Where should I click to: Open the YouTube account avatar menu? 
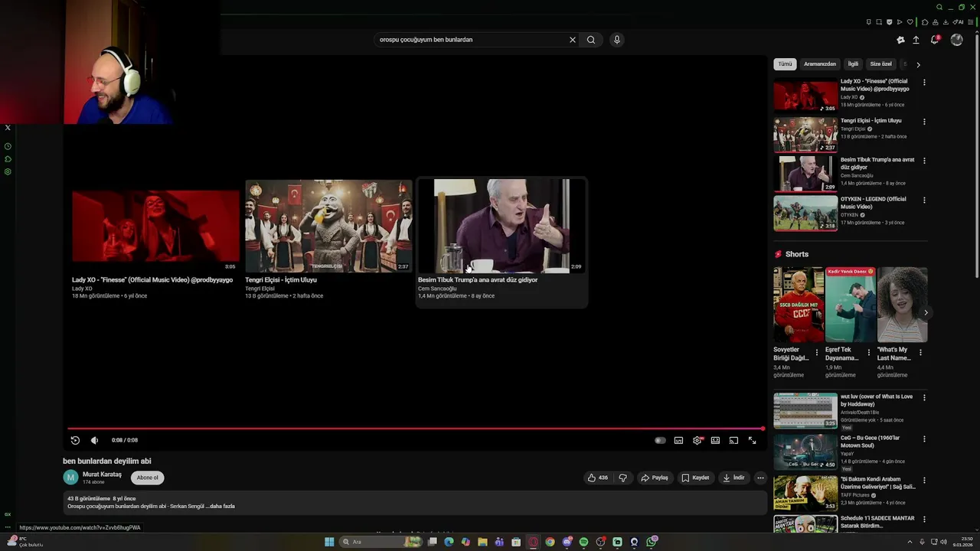click(x=956, y=40)
